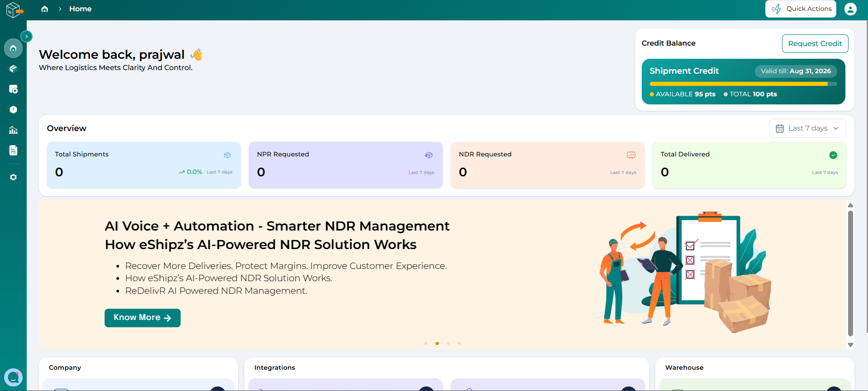This screenshot has width=868, height=391.
Task: Click the scrollbar up arrow
Action: (850, 205)
